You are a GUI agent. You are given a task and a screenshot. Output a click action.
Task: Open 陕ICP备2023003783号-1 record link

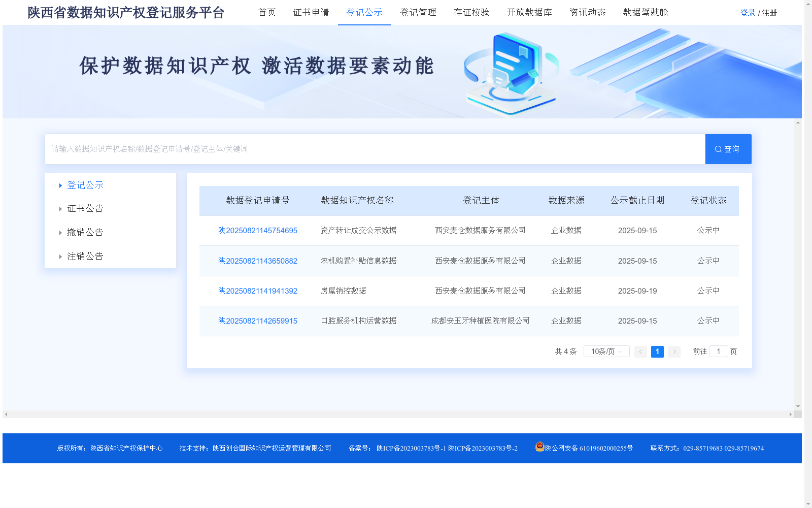coord(411,449)
